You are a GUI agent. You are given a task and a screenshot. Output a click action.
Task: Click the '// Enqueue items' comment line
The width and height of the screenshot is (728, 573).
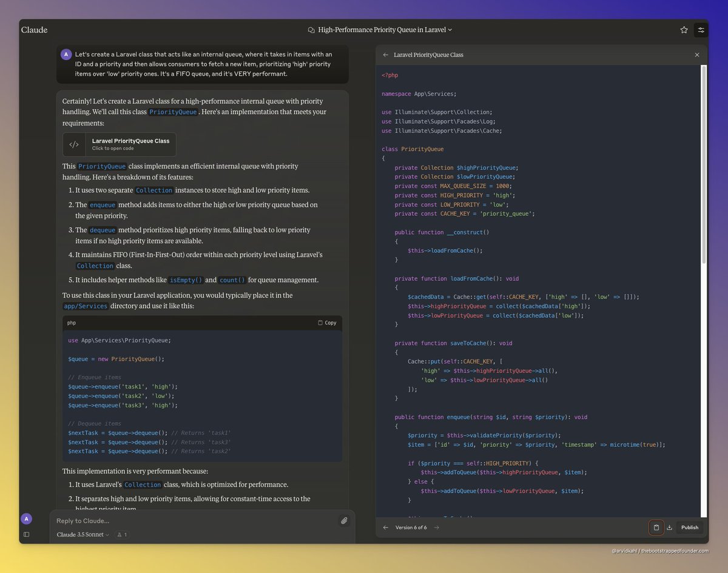[x=95, y=377]
